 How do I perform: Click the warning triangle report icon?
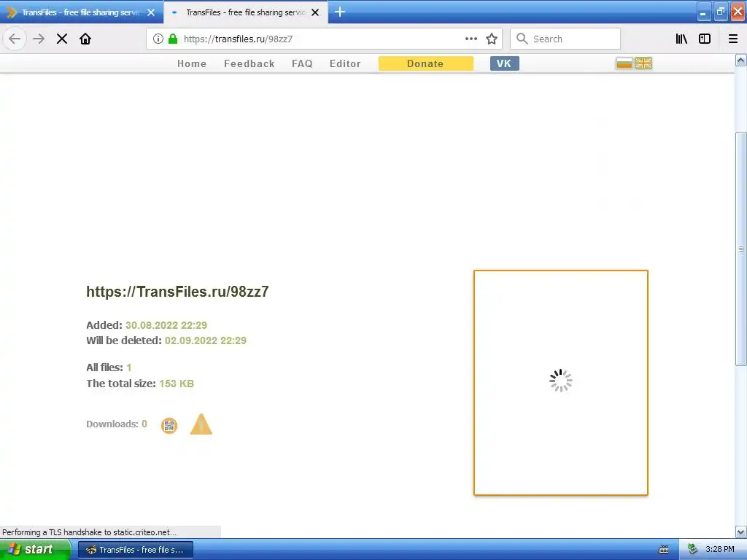coord(201,424)
